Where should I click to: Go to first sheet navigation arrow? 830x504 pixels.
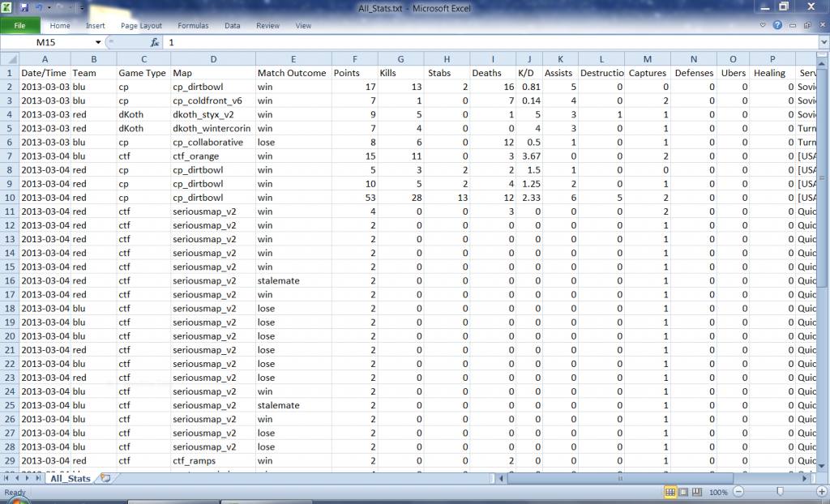click(x=6, y=478)
